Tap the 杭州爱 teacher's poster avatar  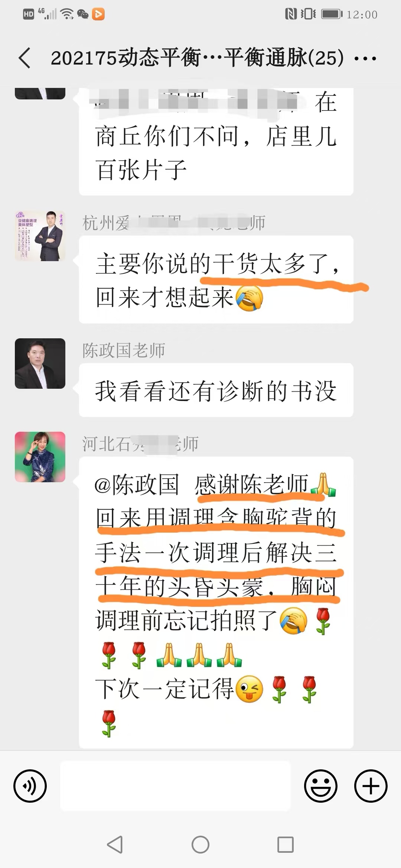(40, 236)
